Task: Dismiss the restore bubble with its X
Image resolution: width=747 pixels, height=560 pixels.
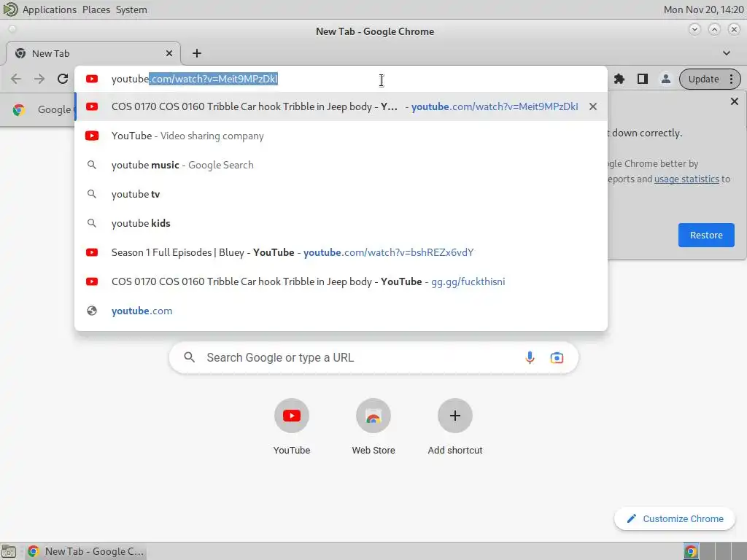Action: (734, 101)
